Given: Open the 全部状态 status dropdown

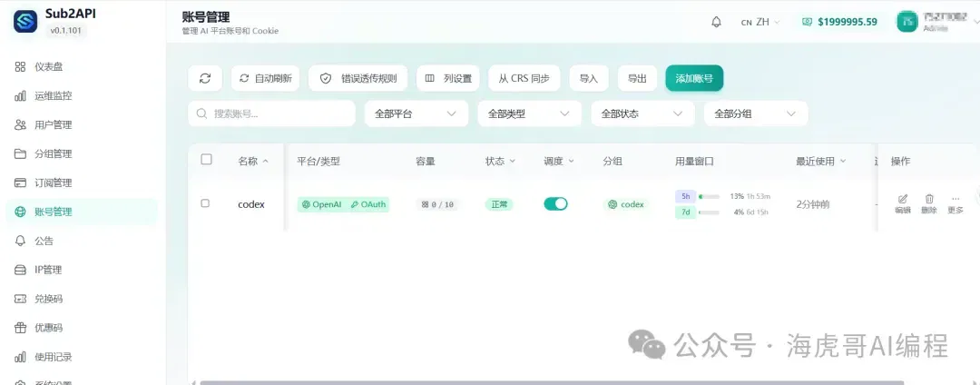Looking at the screenshot, I should click(x=642, y=114).
